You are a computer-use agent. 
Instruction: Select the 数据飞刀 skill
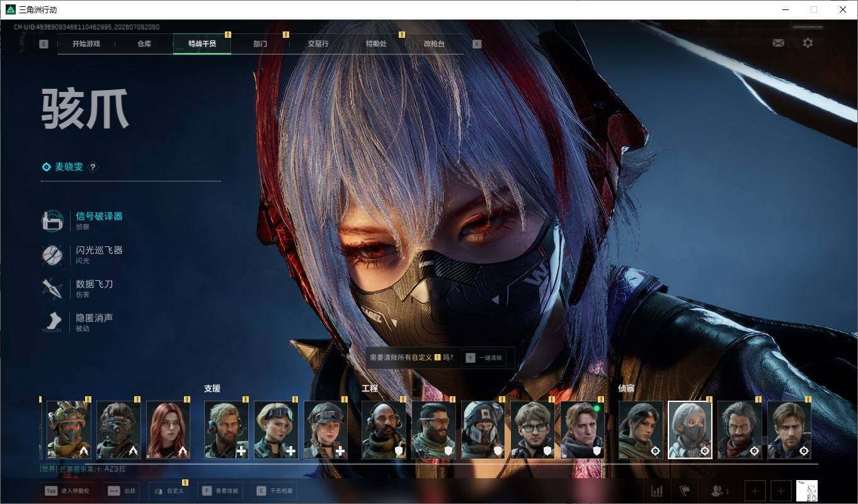pyautogui.click(x=77, y=289)
